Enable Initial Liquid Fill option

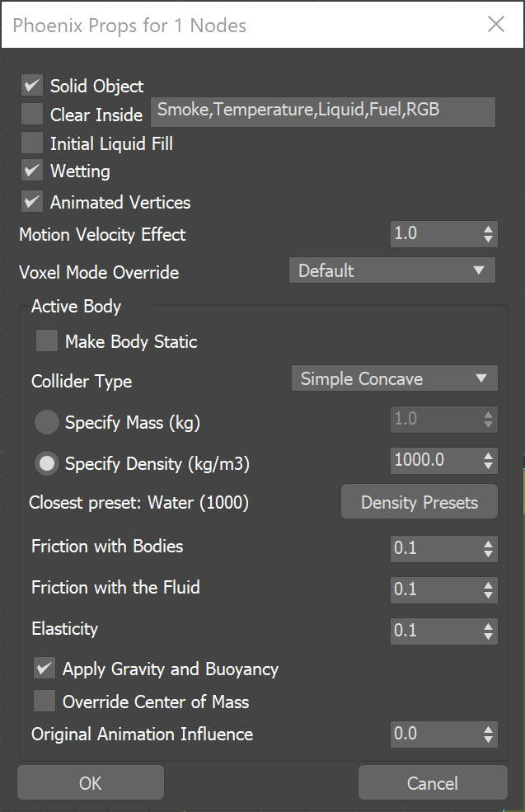pos(31,143)
